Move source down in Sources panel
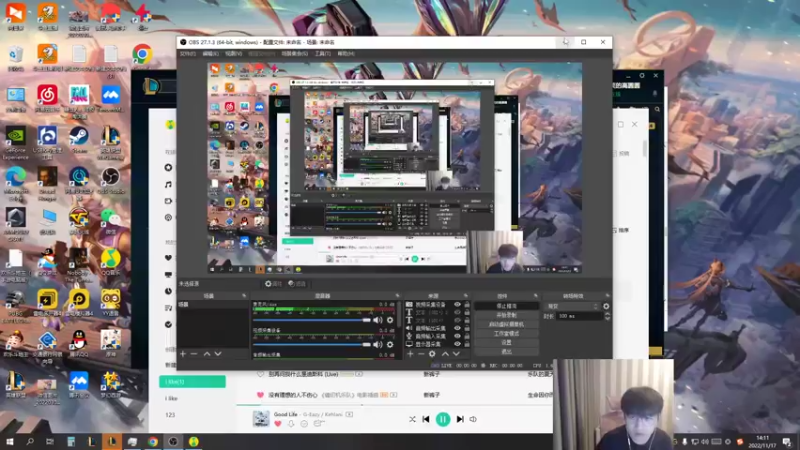The height and width of the screenshot is (450, 800). click(456, 354)
